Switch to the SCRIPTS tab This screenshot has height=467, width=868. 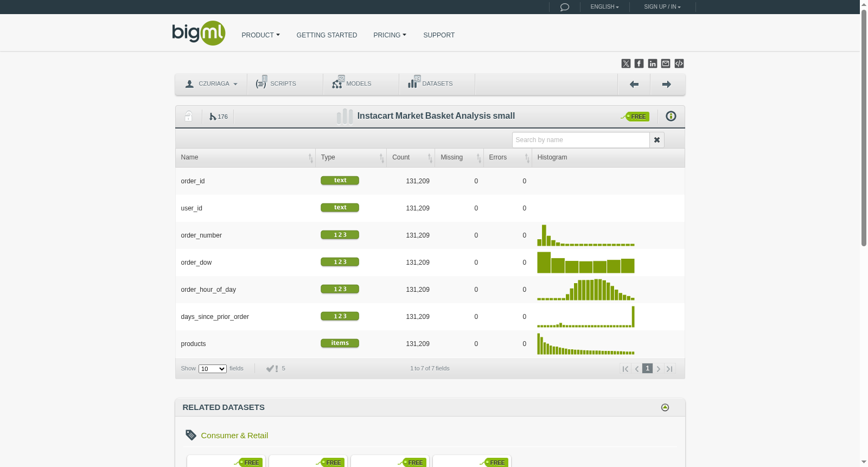coord(285,84)
